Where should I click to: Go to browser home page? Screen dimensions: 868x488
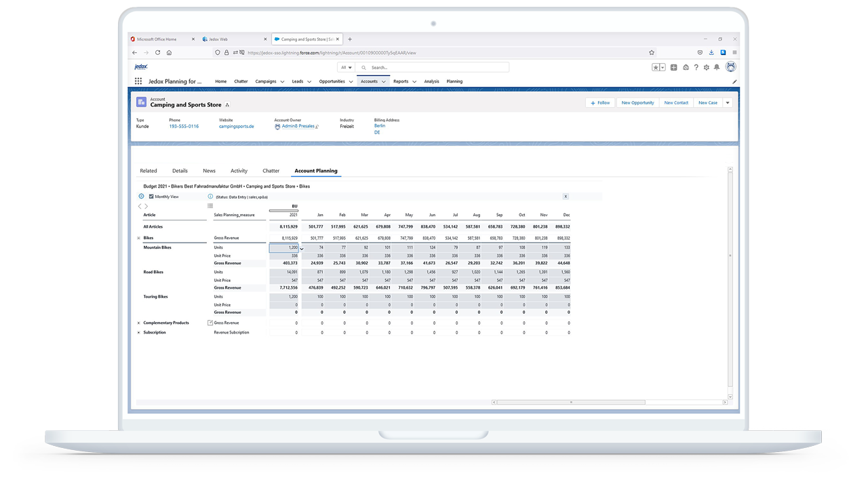(169, 52)
